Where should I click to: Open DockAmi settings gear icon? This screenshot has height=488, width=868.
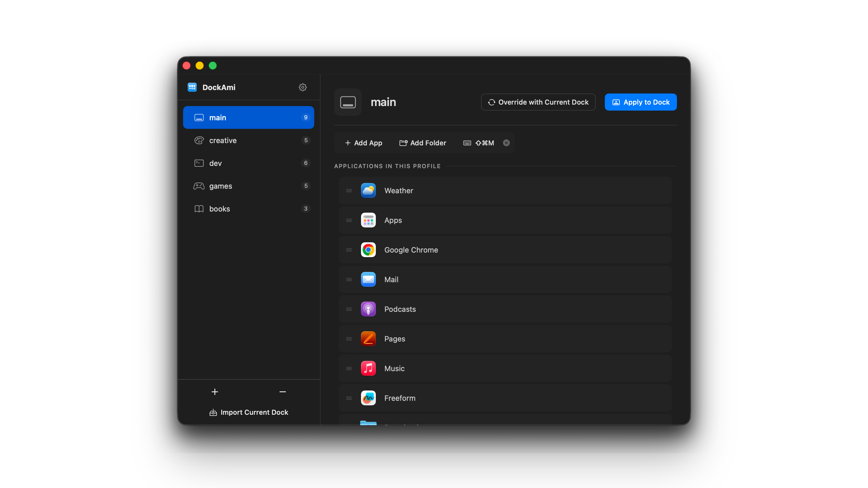pyautogui.click(x=303, y=87)
